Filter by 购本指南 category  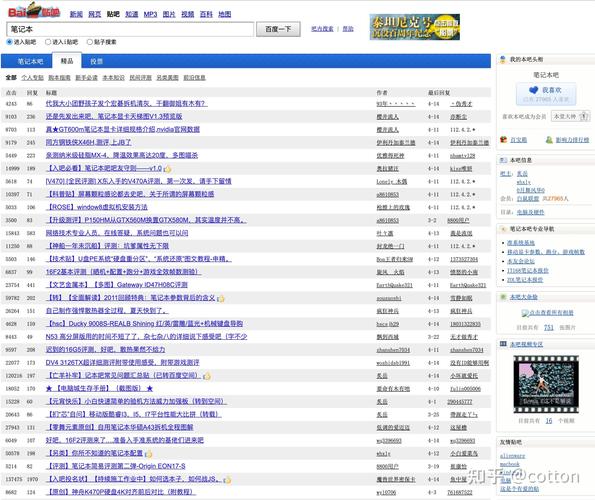pos(59,78)
